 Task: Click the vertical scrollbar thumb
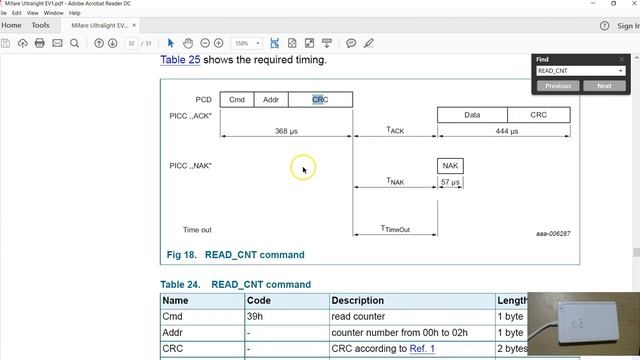point(636,252)
